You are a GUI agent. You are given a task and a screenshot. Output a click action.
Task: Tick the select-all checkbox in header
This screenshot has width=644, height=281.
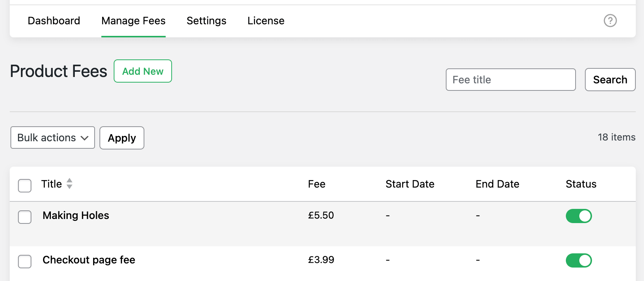click(x=25, y=186)
